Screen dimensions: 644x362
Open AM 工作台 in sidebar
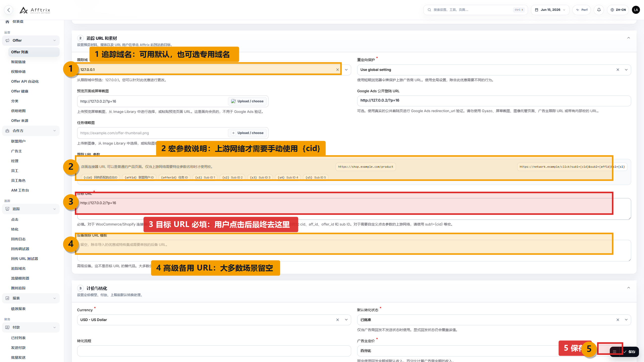[20, 190]
